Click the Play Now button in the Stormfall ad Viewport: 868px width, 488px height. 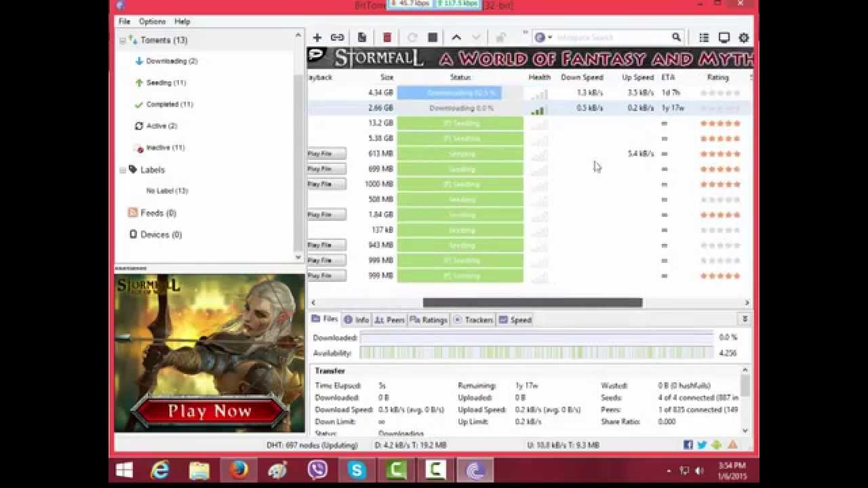(x=210, y=411)
